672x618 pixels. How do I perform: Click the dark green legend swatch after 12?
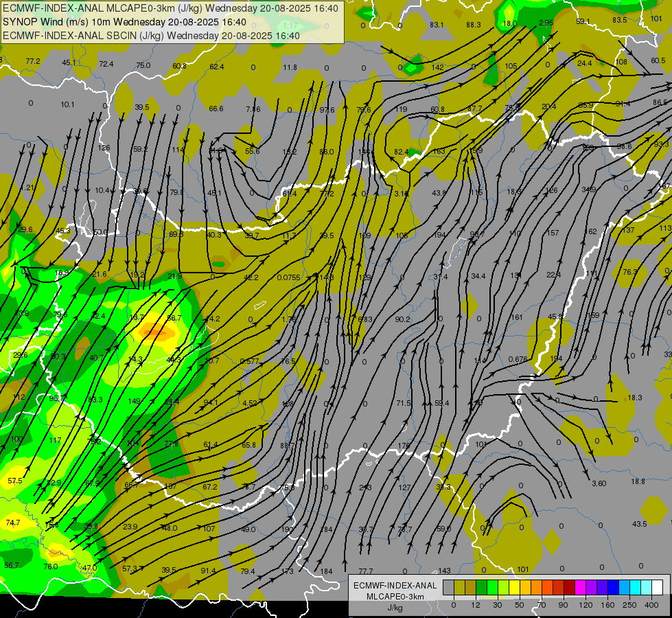[x=482, y=587]
